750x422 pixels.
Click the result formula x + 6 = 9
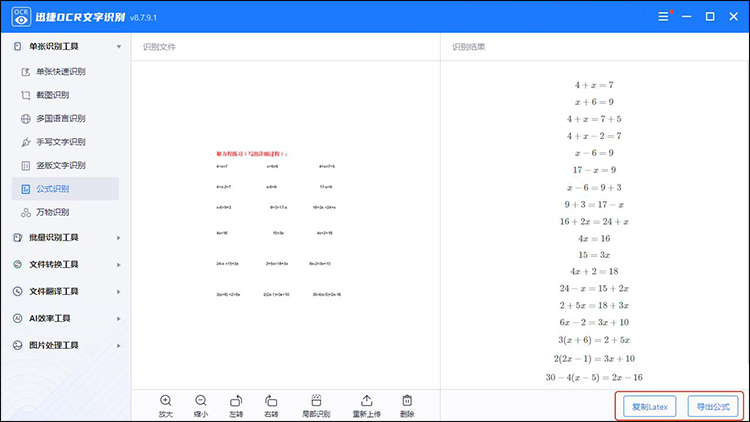[594, 102]
